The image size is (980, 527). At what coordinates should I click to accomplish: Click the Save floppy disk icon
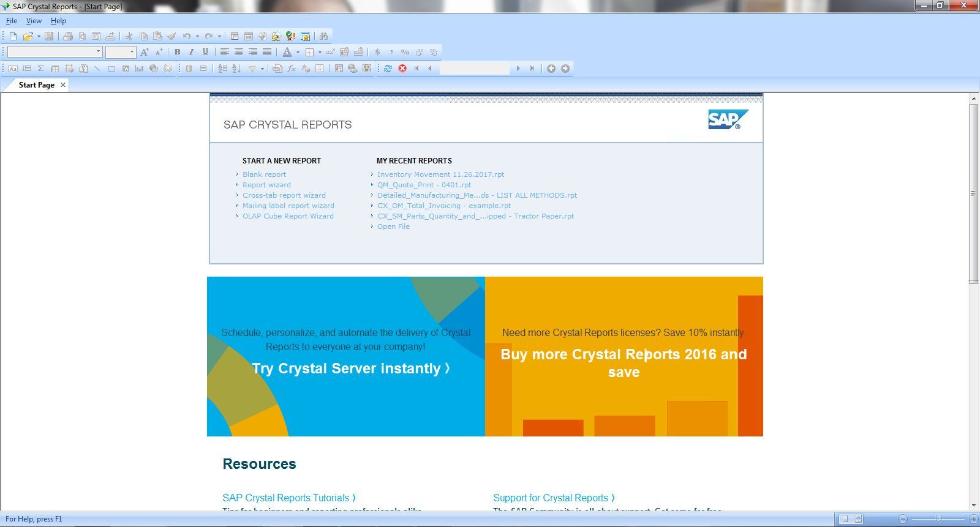click(49, 36)
